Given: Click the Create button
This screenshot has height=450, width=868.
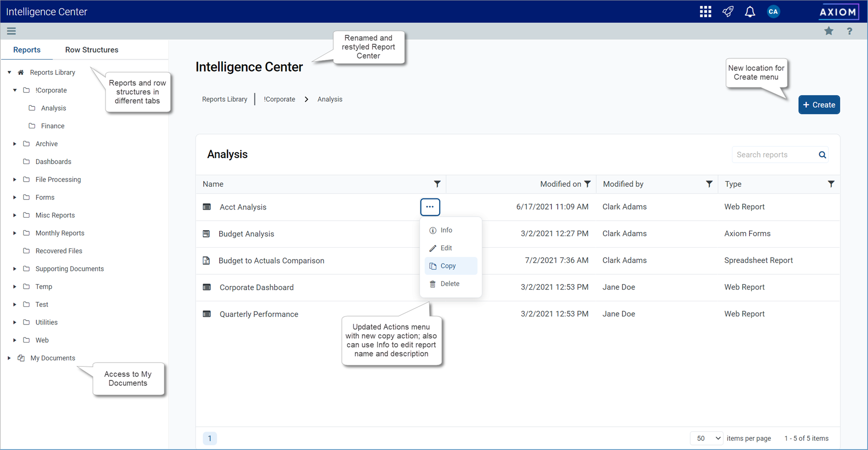Looking at the screenshot, I should pos(819,105).
